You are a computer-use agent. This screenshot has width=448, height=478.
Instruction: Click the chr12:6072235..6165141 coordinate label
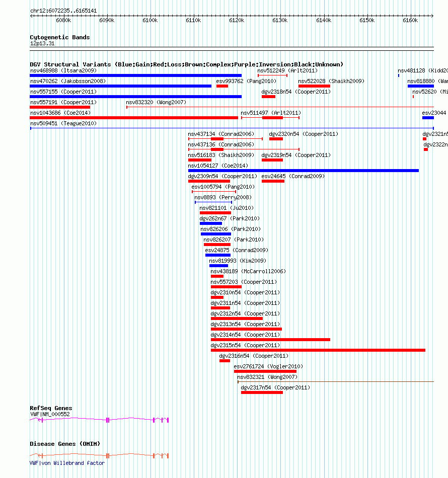(63, 11)
